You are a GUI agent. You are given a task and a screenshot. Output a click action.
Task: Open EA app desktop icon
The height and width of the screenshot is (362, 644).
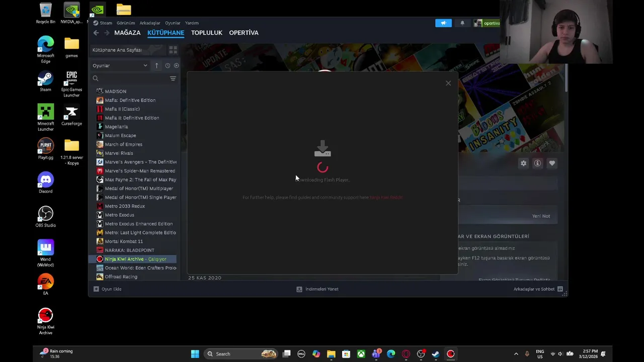coord(45,285)
